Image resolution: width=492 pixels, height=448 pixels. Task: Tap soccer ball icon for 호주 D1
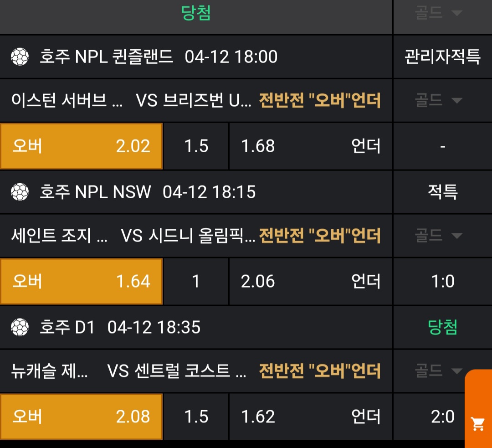coord(20,327)
